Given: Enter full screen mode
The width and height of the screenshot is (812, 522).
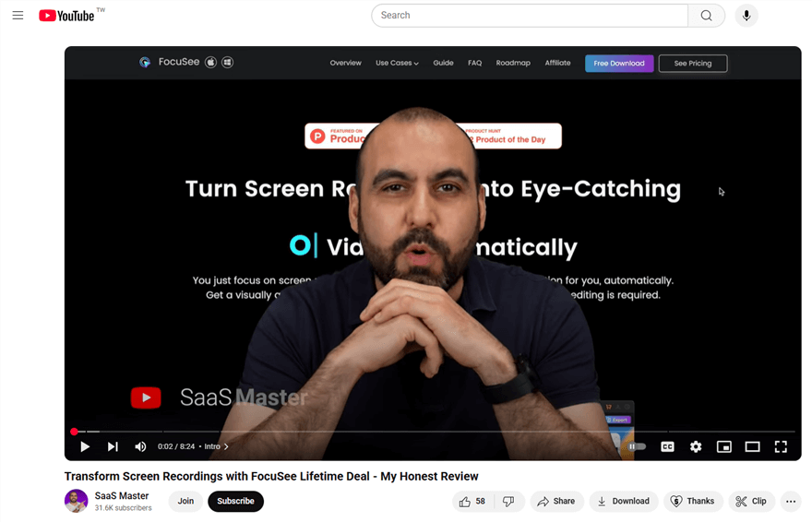Looking at the screenshot, I should tap(781, 446).
